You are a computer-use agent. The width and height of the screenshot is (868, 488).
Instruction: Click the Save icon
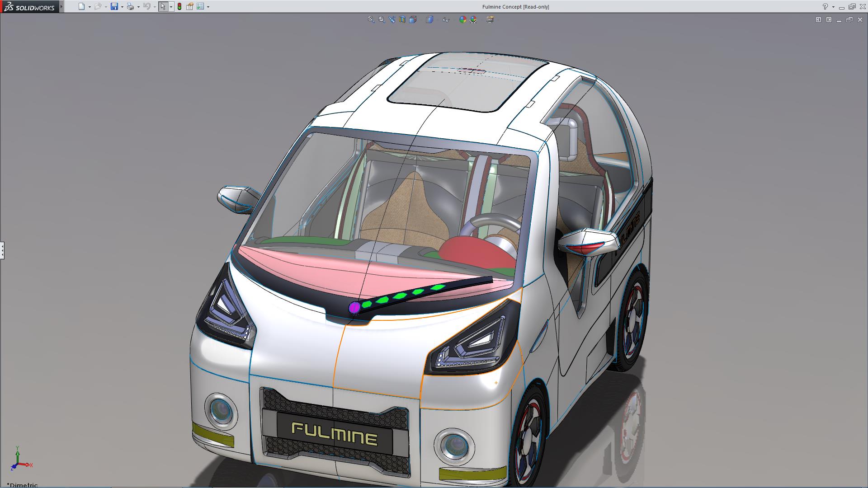tap(114, 6)
